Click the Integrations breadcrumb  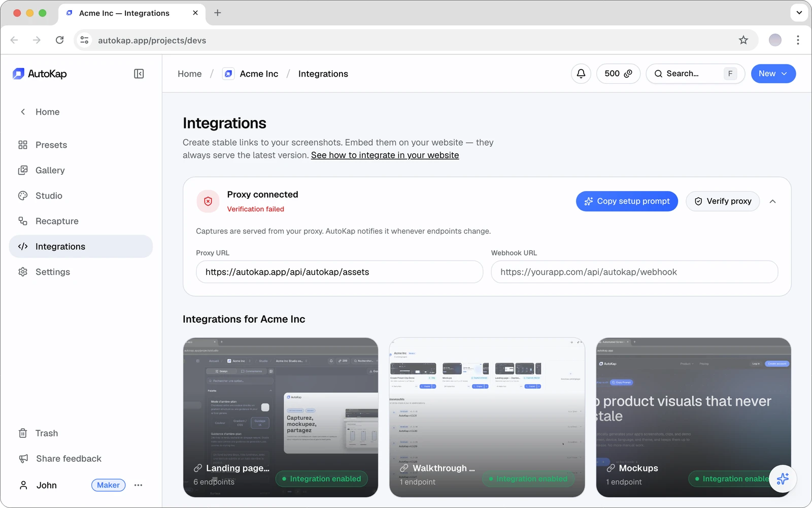pos(323,74)
